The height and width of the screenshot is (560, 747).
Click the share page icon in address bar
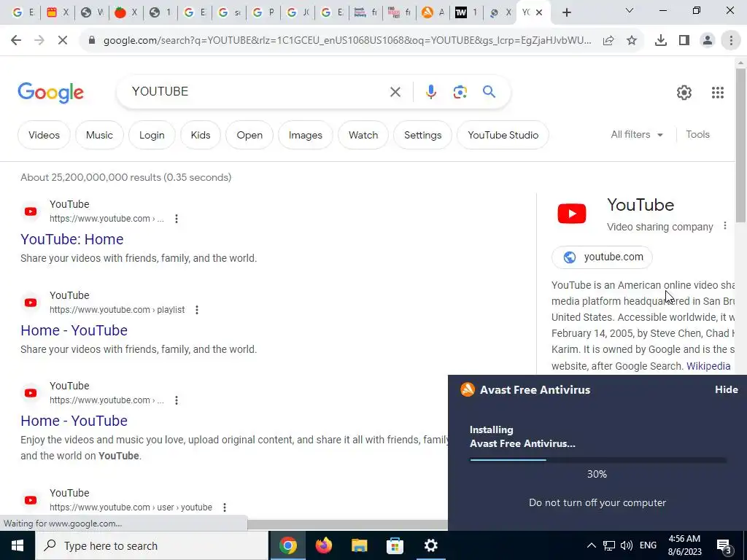click(x=608, y=41)
